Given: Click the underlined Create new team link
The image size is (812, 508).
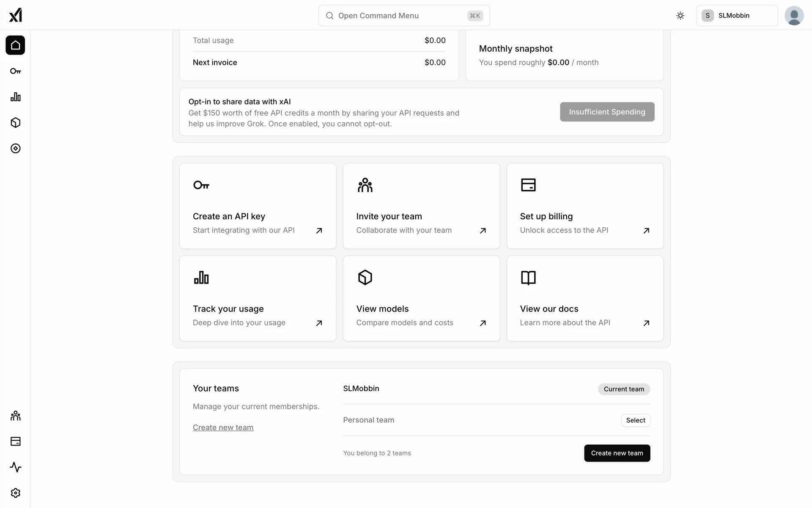Looking at the screenshot, I should tap(223, 428).
